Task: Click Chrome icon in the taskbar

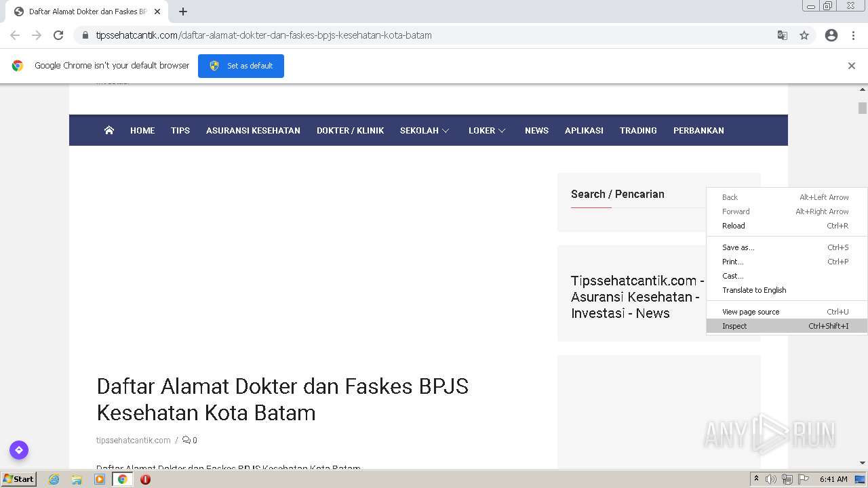Action: click(123, 479)
